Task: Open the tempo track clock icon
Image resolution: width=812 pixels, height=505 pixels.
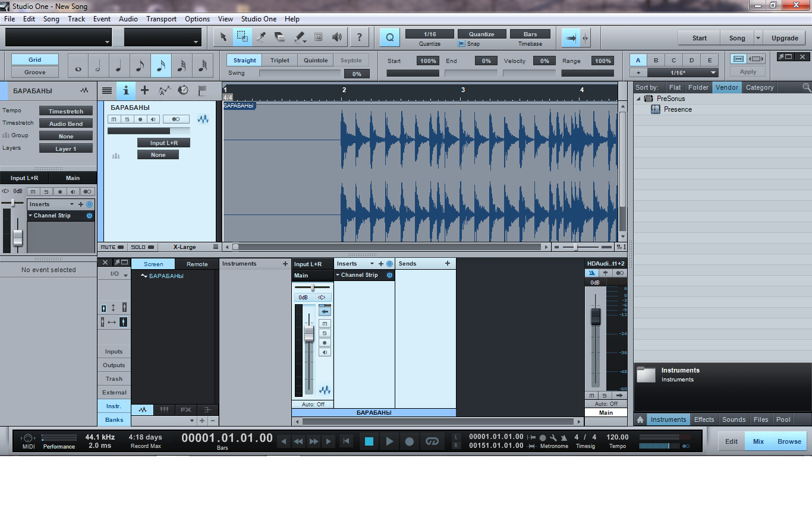Action: click(x=183, y=90)
